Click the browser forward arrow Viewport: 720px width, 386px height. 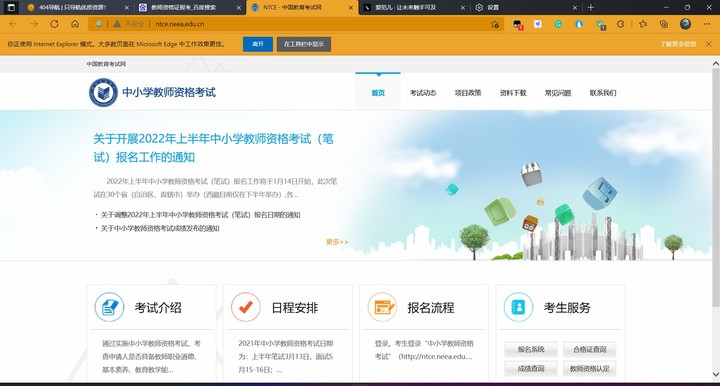point(34,24)
